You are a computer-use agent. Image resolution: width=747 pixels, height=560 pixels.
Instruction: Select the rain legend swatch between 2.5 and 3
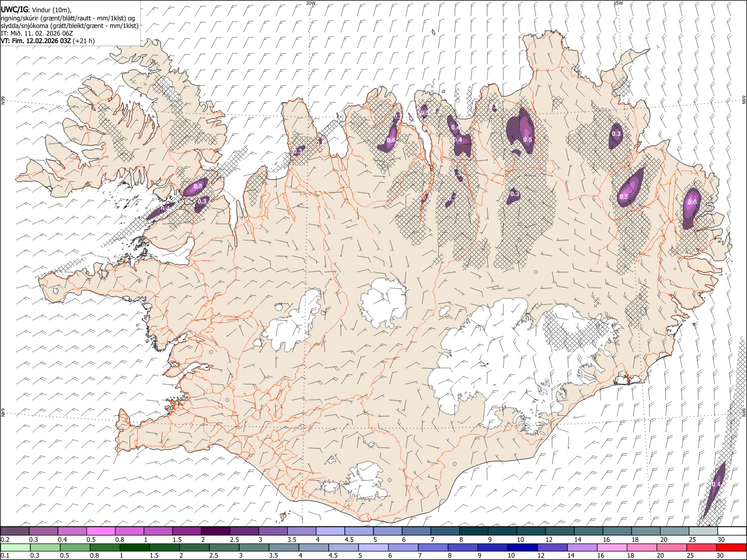[x=224, y=547]
